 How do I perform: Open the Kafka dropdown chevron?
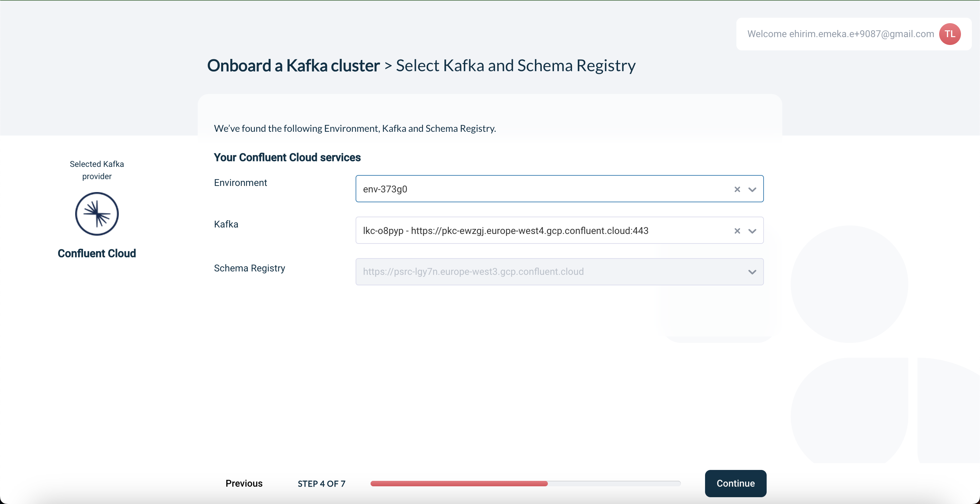[x=752, y=231]
